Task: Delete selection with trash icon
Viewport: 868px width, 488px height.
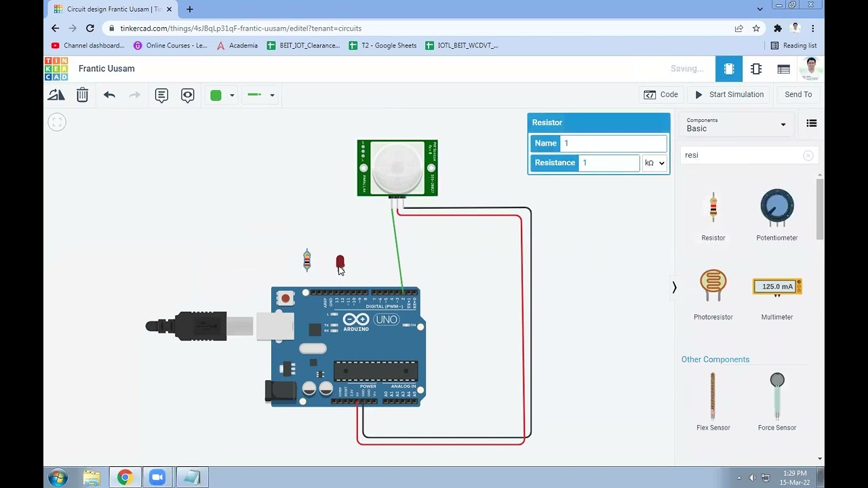Action: (x=82, y=95)
